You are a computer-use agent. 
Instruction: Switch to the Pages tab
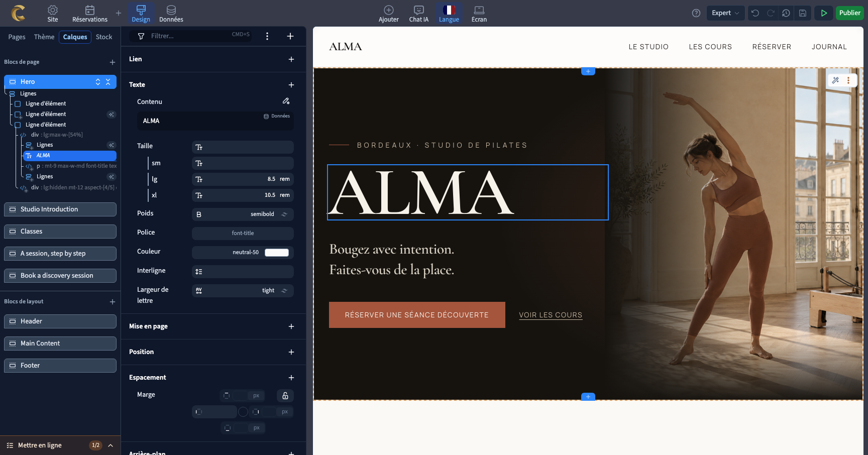[x=17, y=37]
